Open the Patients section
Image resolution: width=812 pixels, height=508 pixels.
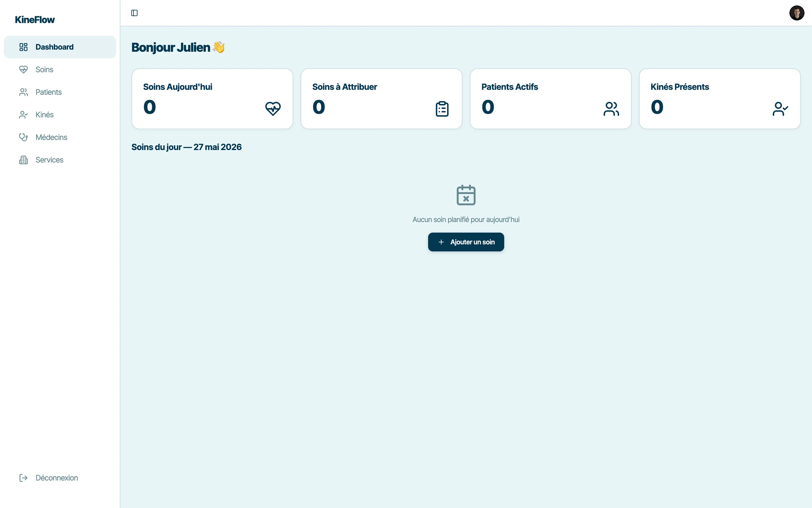[x=60, y=92]
